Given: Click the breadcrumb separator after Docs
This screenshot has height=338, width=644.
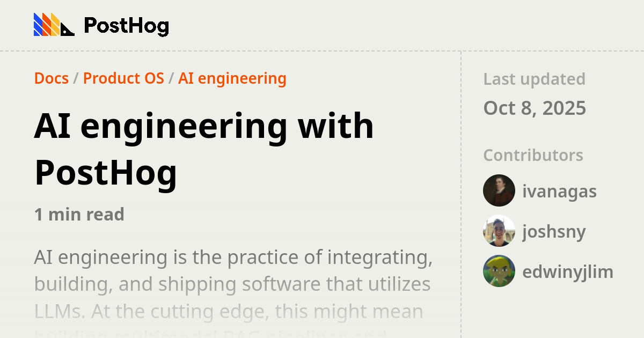Looking at the screenshot, I should click(x=76, y=78).
